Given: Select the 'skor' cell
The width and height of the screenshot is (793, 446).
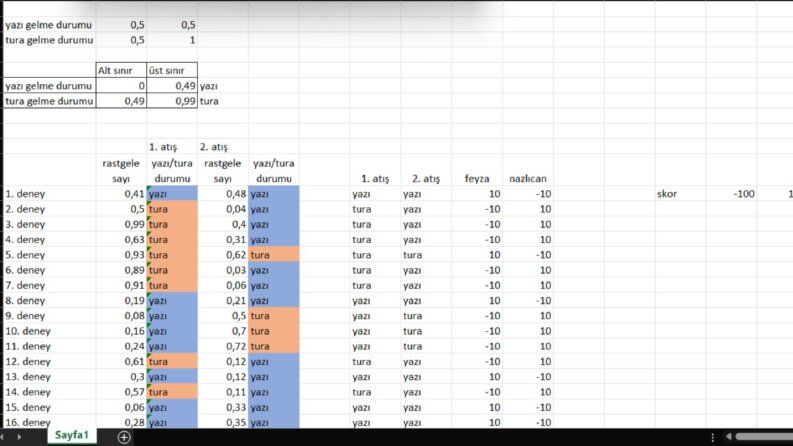Looking at the screenshot, I should pyautogui.click(x=681, y=194).
